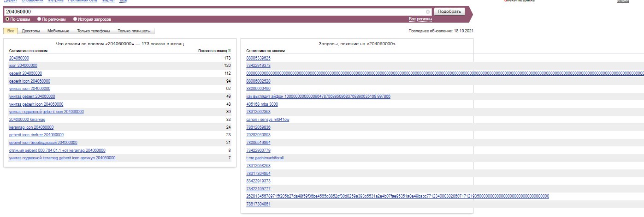The image size is (644, 217).
Task: Open the similar query 78612058258
Action: (x=259, y=166)
